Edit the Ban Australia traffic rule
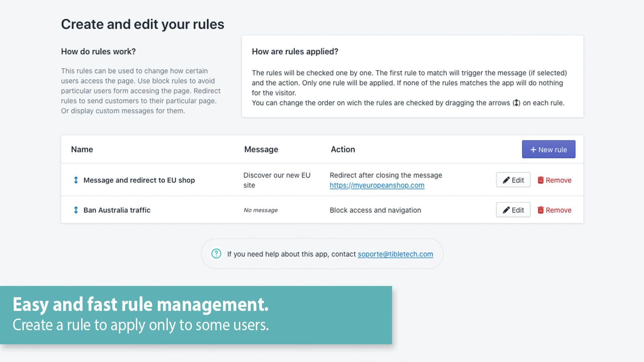644x362 pixels. coord(513,210)
